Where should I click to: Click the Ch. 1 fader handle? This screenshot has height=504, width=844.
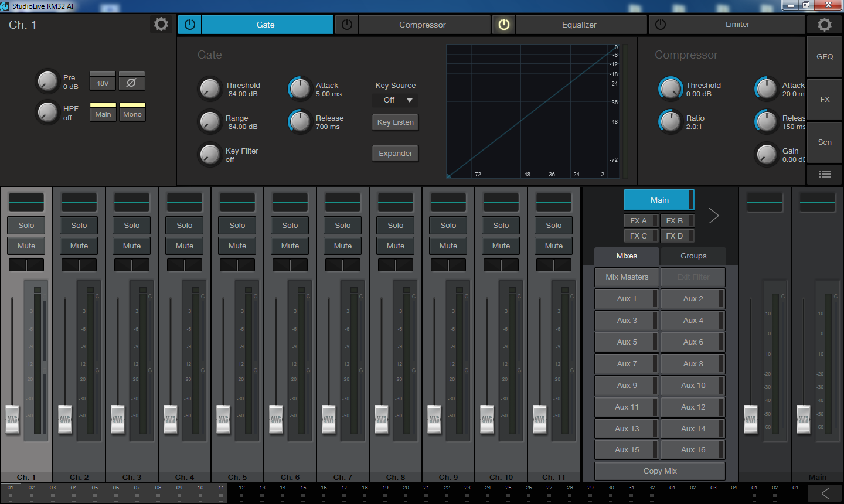[12, 419]
